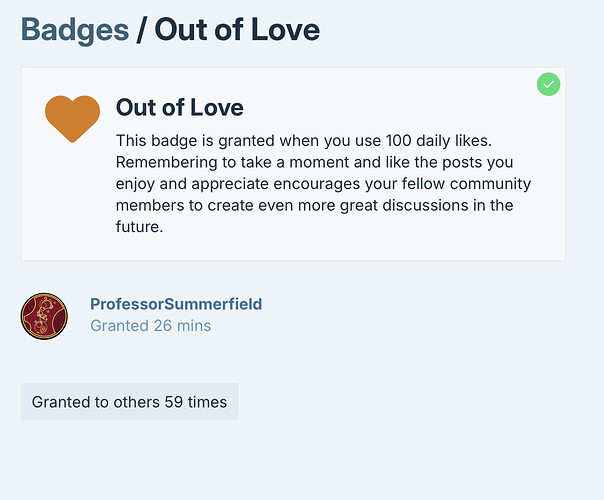Click the line starting with enjoy and appreciate
Viewport: 604px width, 500px height.
click(324, 184)
